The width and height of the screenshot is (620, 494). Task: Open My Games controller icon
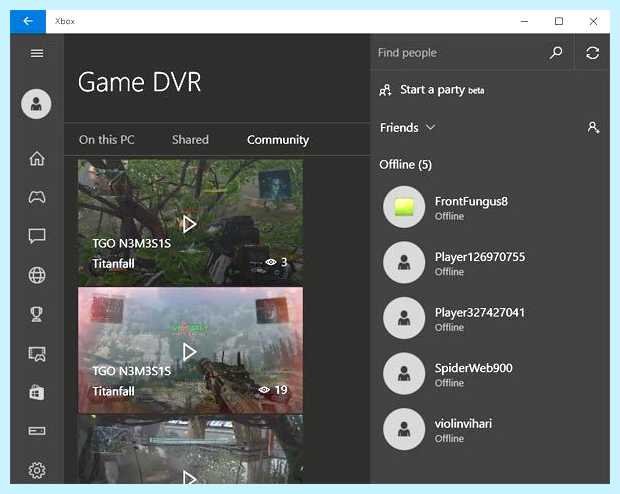(37, 197)
